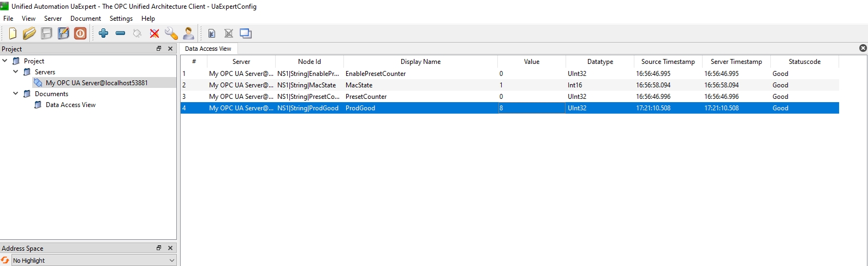Open server settings via the wrench icon

(x=171, y=33)
